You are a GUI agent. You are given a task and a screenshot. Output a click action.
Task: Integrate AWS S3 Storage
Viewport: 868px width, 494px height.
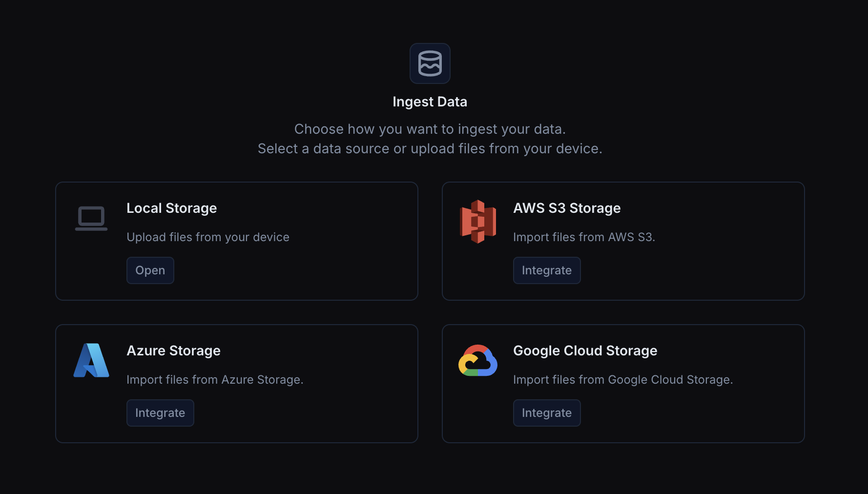coord(546,270)
